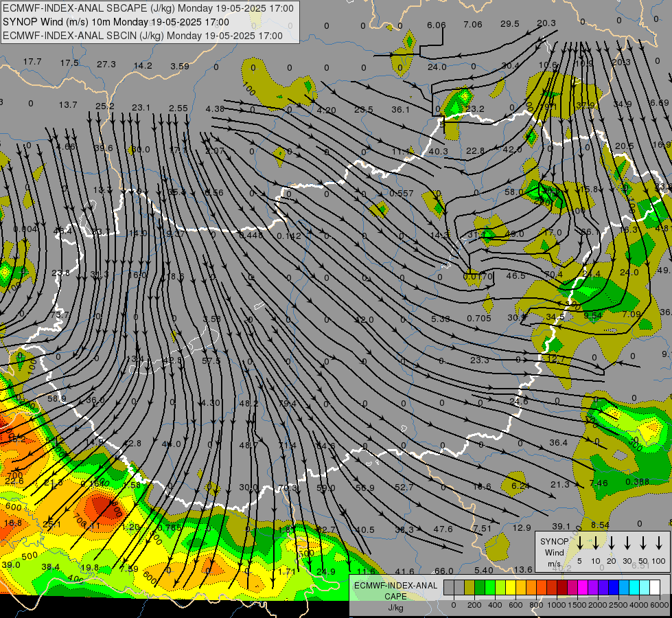Screen dimensions: 672x618
Task: Click the map value '7.46'
Action: 599,483
